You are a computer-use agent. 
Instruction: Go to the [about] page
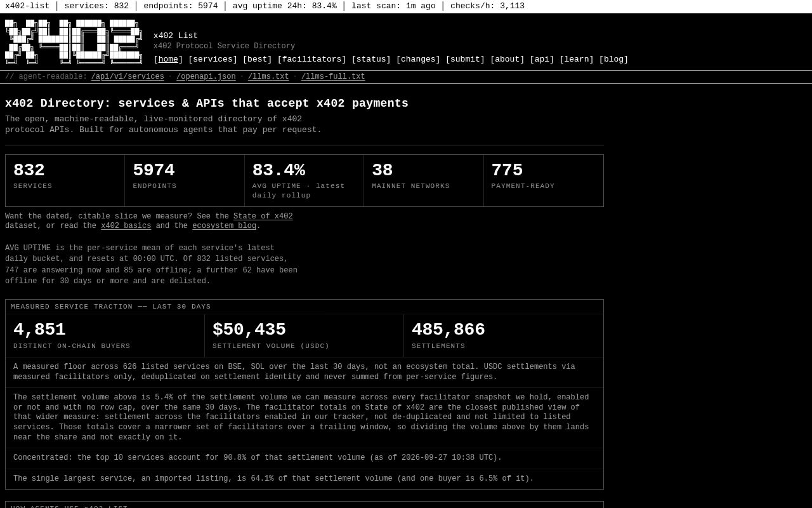point(507,59)
